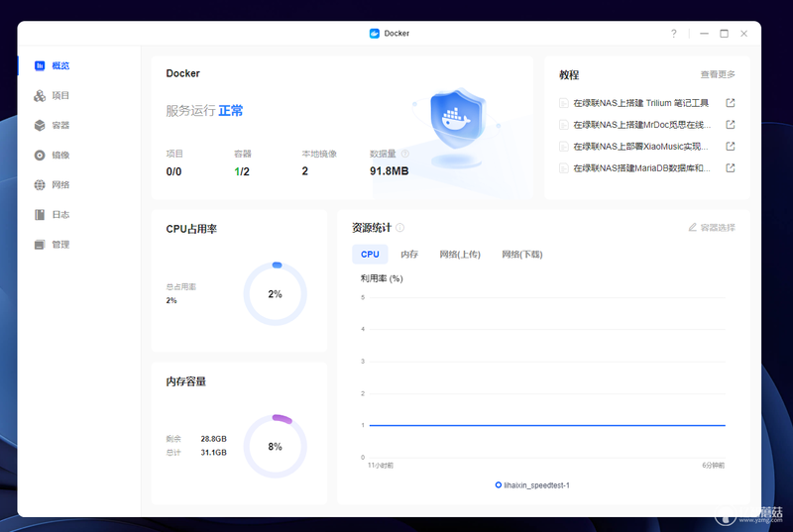
Task: Click the image disc icon in sidebar
Action: coord(40,156)
